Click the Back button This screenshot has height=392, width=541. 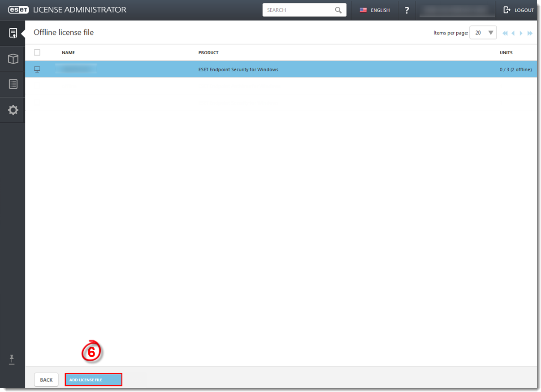tap(46, 380)
